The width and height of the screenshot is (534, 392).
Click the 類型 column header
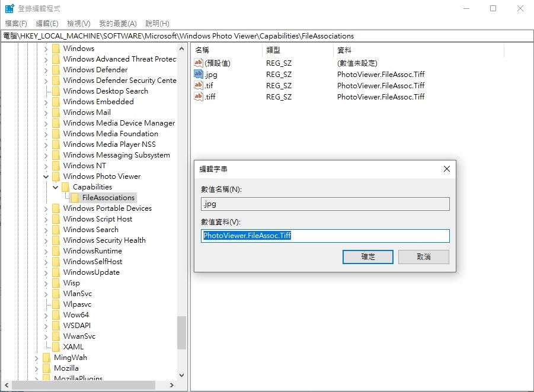coord(298,50)
